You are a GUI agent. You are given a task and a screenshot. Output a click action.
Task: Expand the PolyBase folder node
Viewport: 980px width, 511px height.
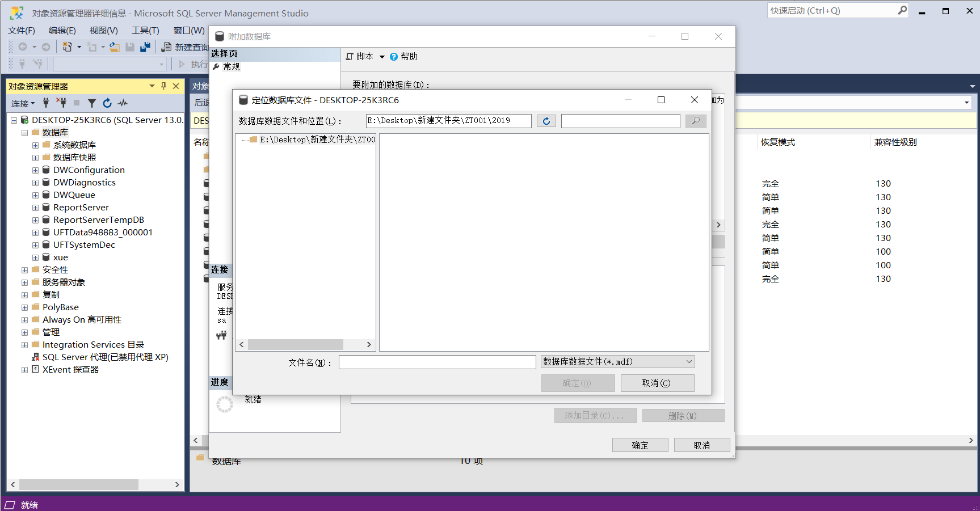coord(24,307)
